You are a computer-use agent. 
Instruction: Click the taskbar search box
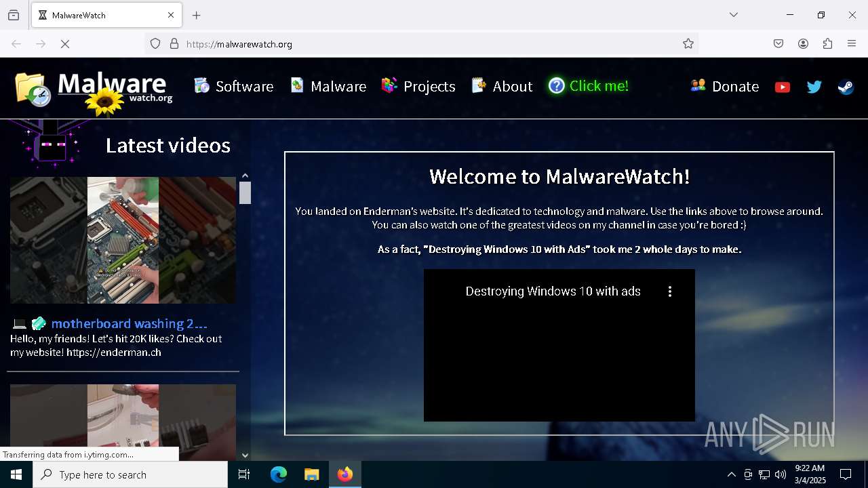pyautogui.click(x=130, y=474)
